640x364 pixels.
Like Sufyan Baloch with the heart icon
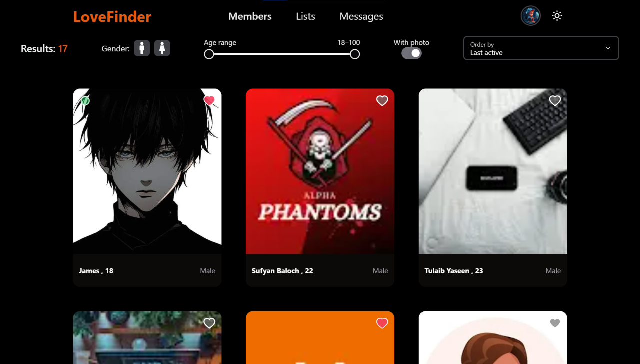click(382, 101)
